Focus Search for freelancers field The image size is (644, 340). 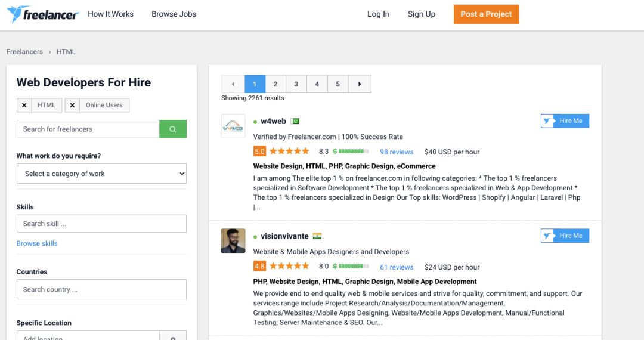tap(88, 129)
